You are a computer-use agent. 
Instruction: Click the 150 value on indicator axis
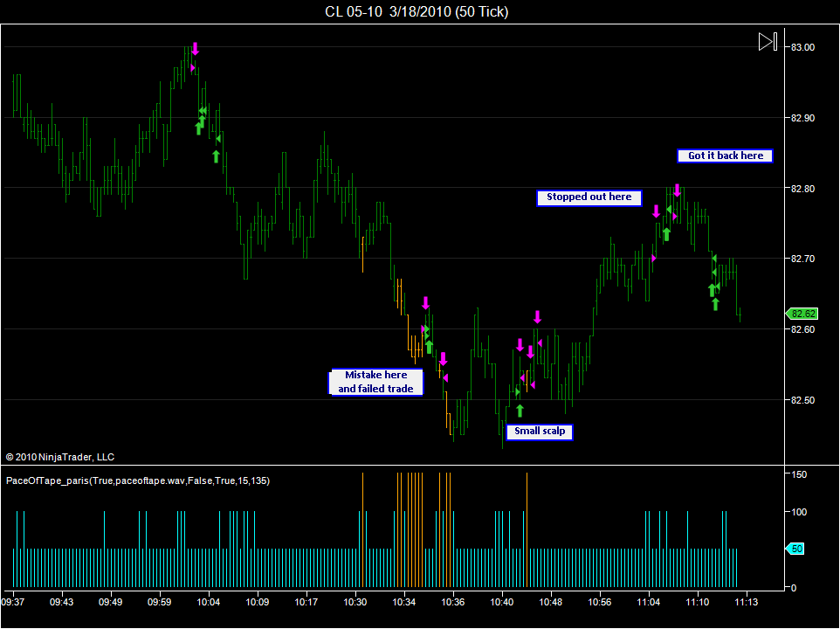coord(799,474)
